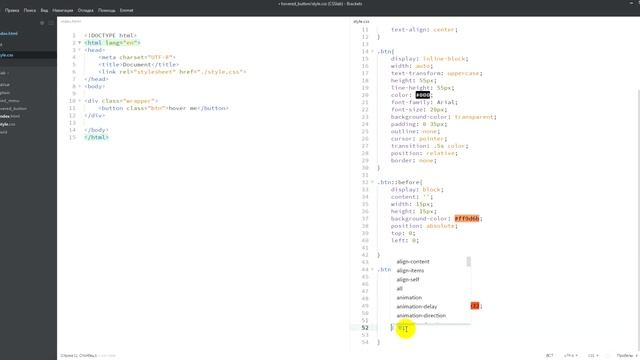Viewport: 640px width, 360px height.
Task: Click the title Document line
Action: (138, 64)
